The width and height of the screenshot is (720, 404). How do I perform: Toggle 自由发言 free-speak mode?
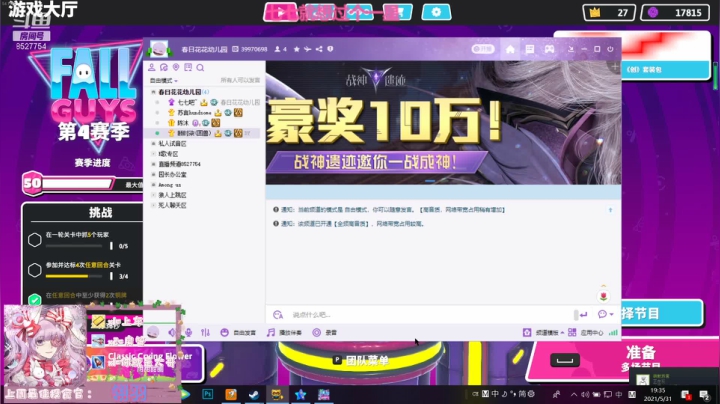(238, 332)
